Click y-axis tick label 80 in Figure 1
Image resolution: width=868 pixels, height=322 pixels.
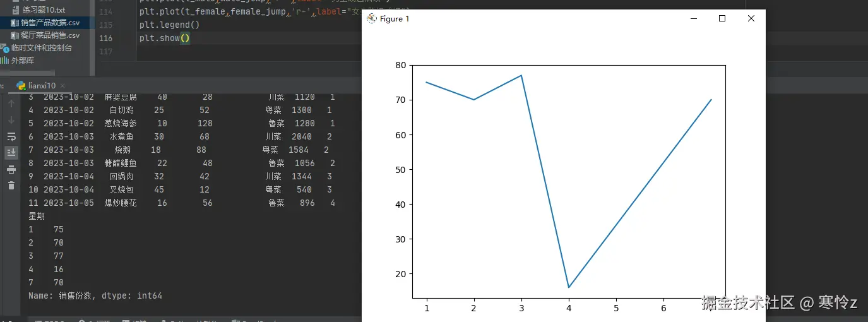tap(401, 65)
